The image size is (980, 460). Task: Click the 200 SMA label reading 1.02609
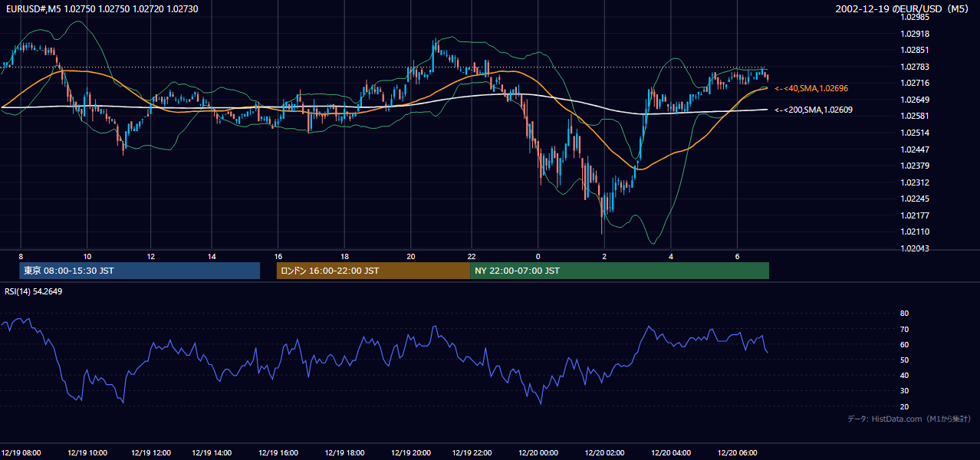pyautogui.click(x=814, y=110)
